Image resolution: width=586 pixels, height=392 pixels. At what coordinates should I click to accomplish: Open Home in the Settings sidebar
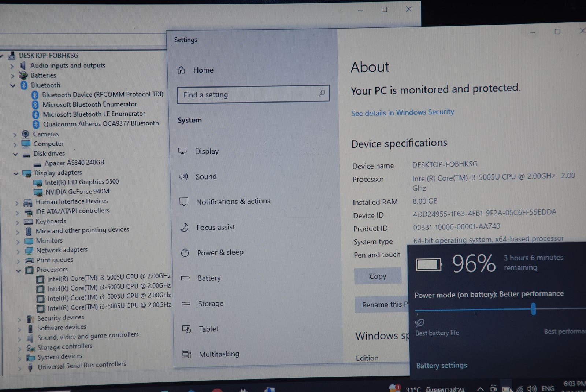[203, 70]
